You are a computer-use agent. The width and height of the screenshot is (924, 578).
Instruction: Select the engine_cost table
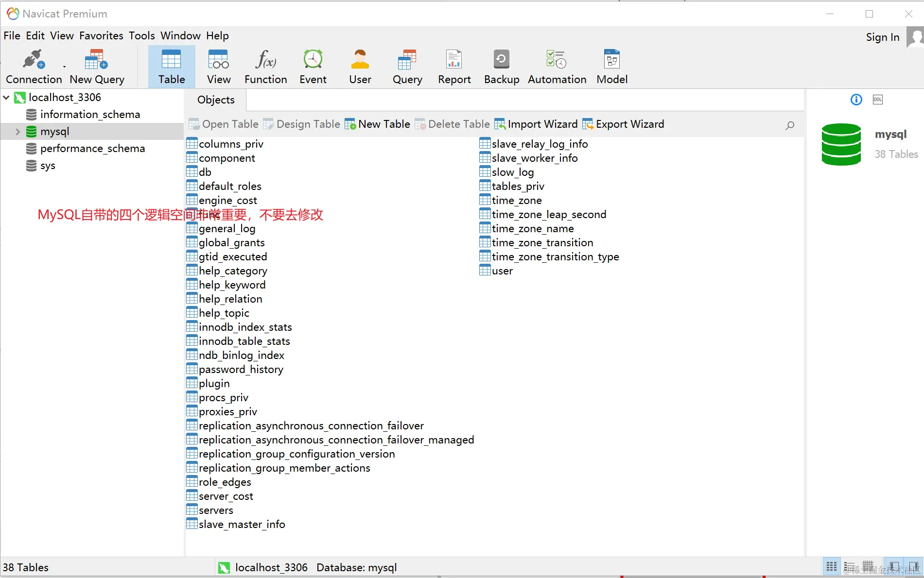[222, 200]
